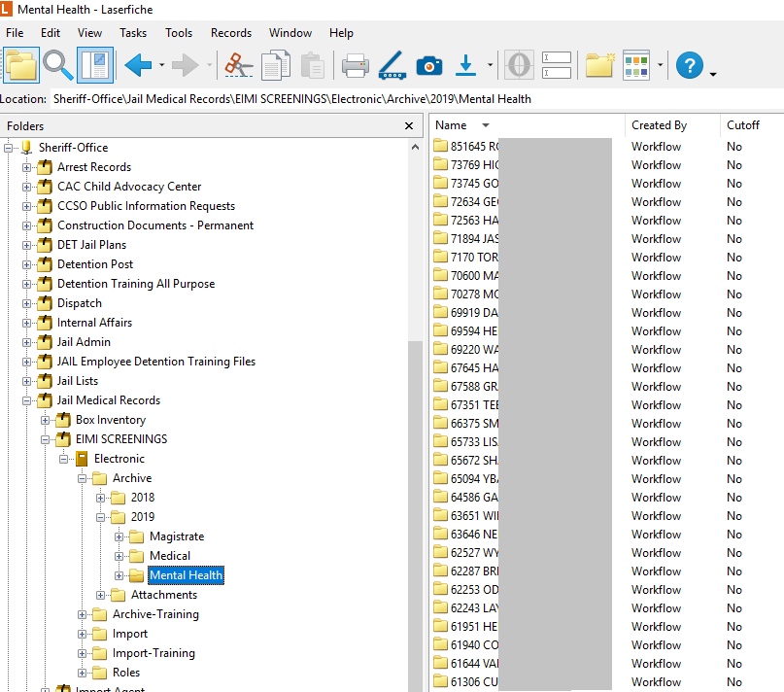Expand the 2018 archive folder
784x692 pixels.
[101, 498]
